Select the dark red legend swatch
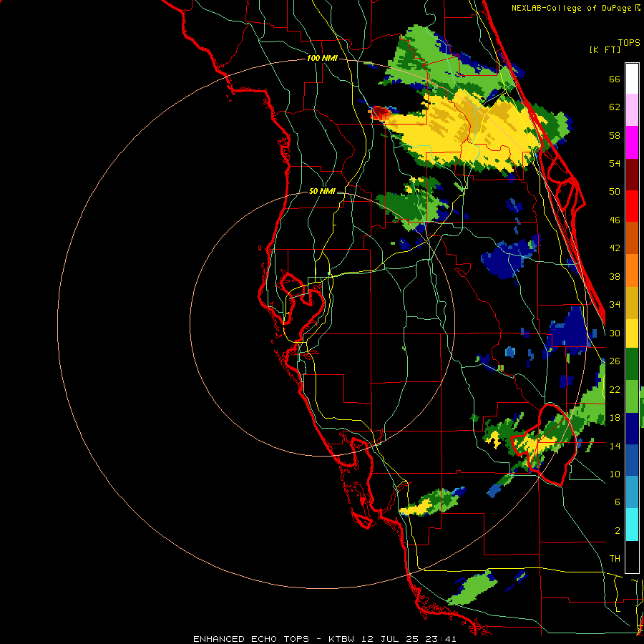Screen dimensions: 644x644 click(632, 175)
